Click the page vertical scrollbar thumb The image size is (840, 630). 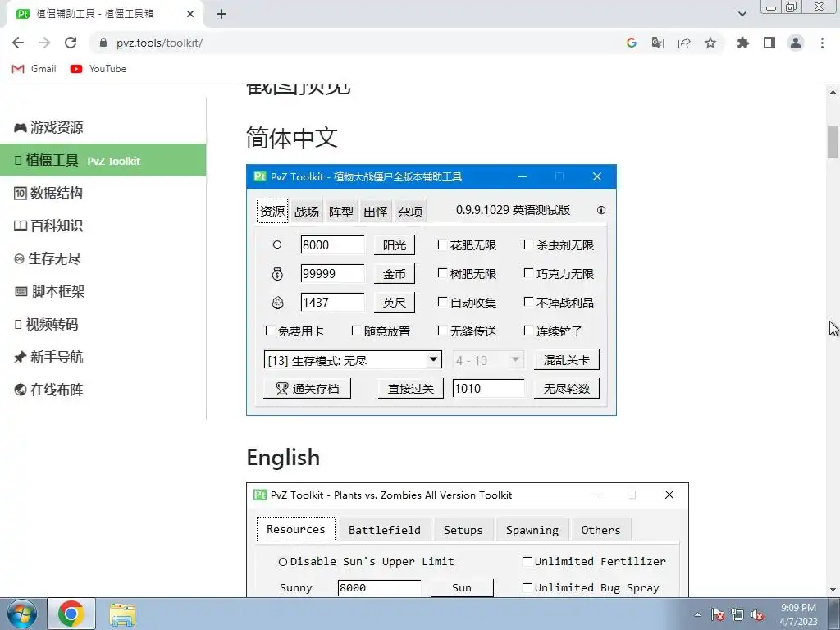coord(833,142)
